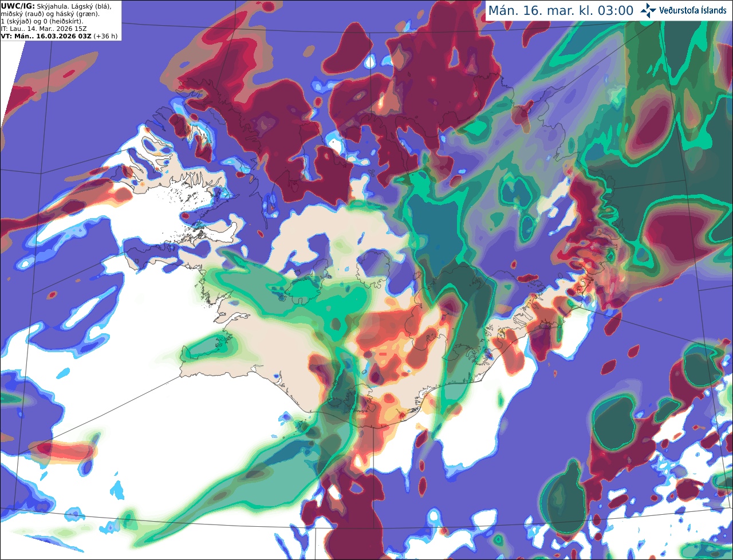Viewport: 733px width, 560px height.
Task: Click the "UWC/IG: Skýjahula. Lágský (blá)," legend line
Action: pos(56,6)
